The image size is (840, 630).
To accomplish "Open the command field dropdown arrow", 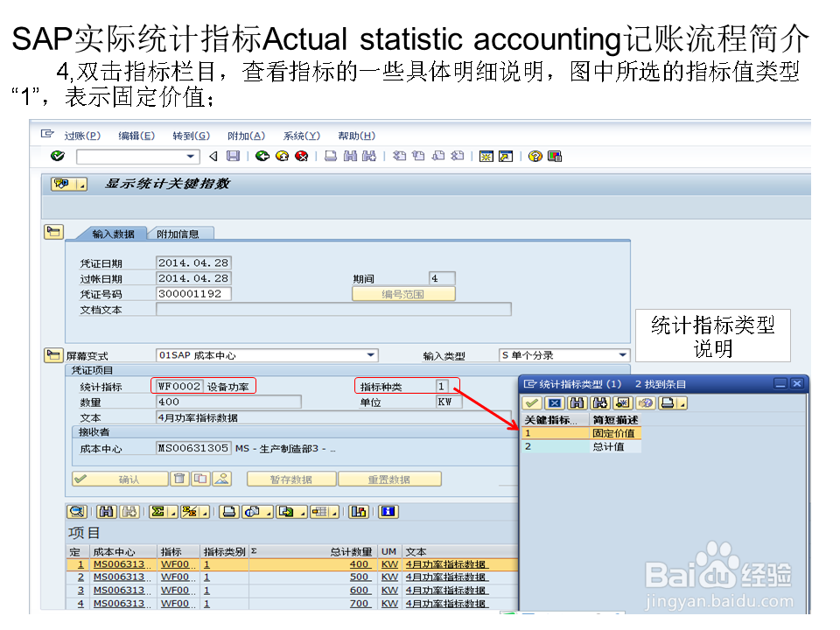I will (x=190, y=157).
